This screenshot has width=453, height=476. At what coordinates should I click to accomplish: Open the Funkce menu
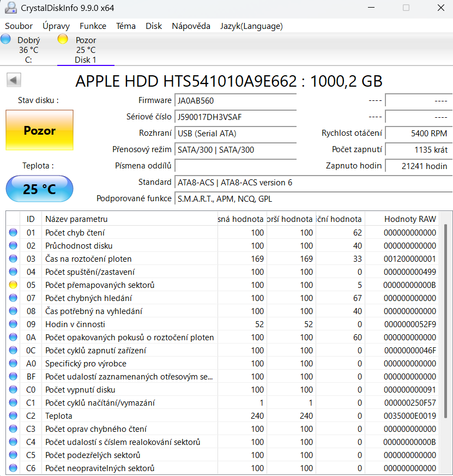click(93, 26)
